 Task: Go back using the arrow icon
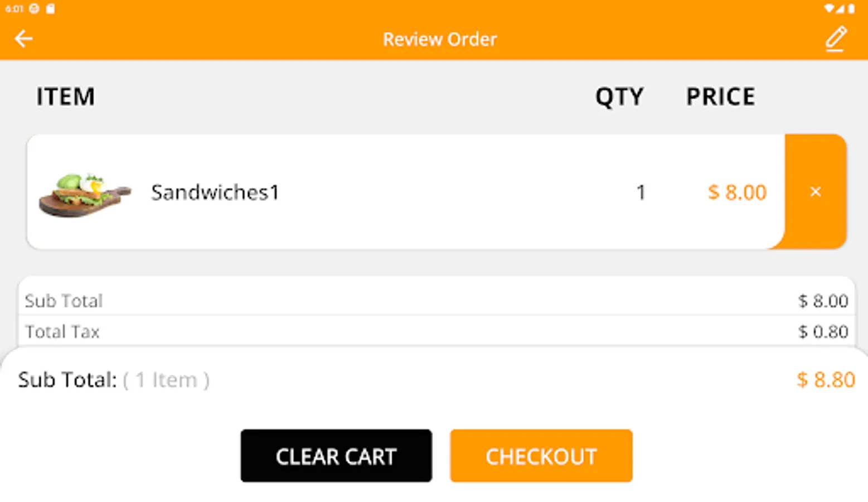tap(23, 38)
